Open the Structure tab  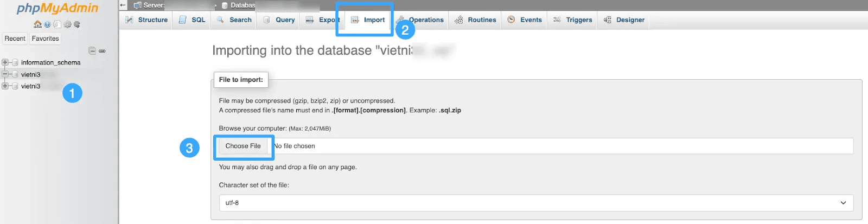click(146, 20)
